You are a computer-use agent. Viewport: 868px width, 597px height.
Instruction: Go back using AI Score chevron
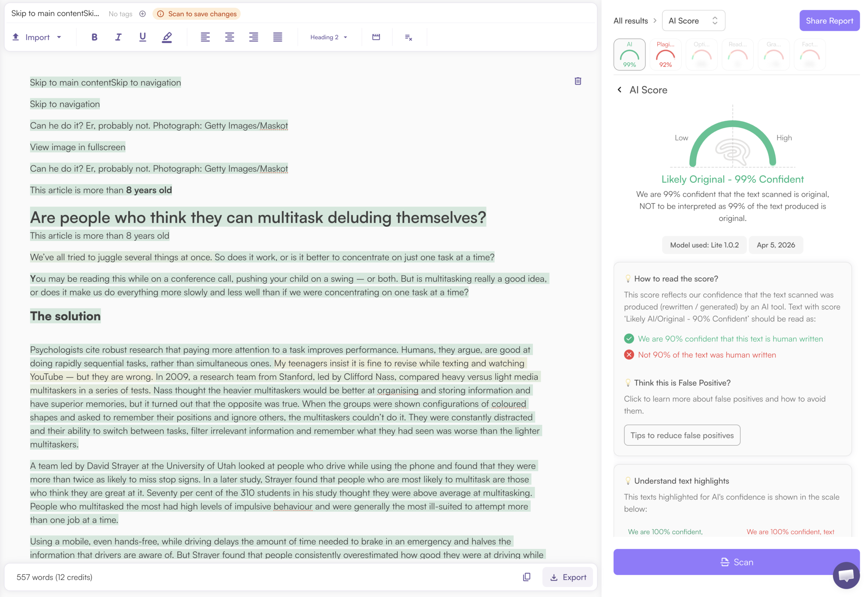pyautogui.click(x=619, y=90)
